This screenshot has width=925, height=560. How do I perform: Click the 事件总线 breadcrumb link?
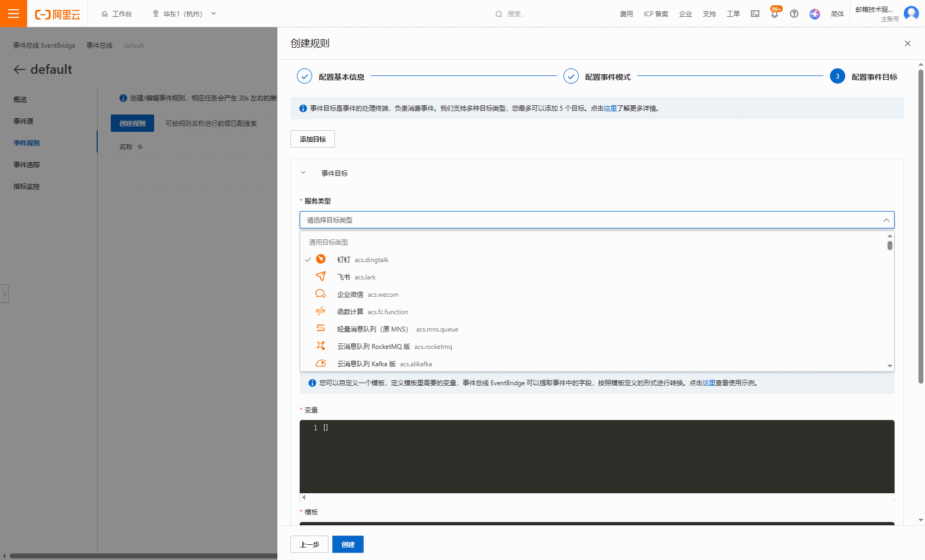(x=99, y=46)
